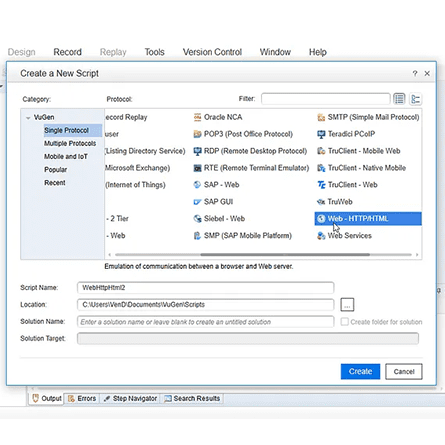
Task: Select the '(Internet of Things)' protocol entry
Action: coord(135,185)
